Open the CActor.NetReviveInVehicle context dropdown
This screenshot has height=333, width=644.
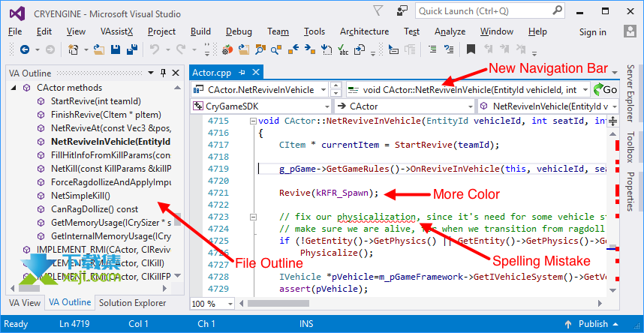click(x=323, y=89)
